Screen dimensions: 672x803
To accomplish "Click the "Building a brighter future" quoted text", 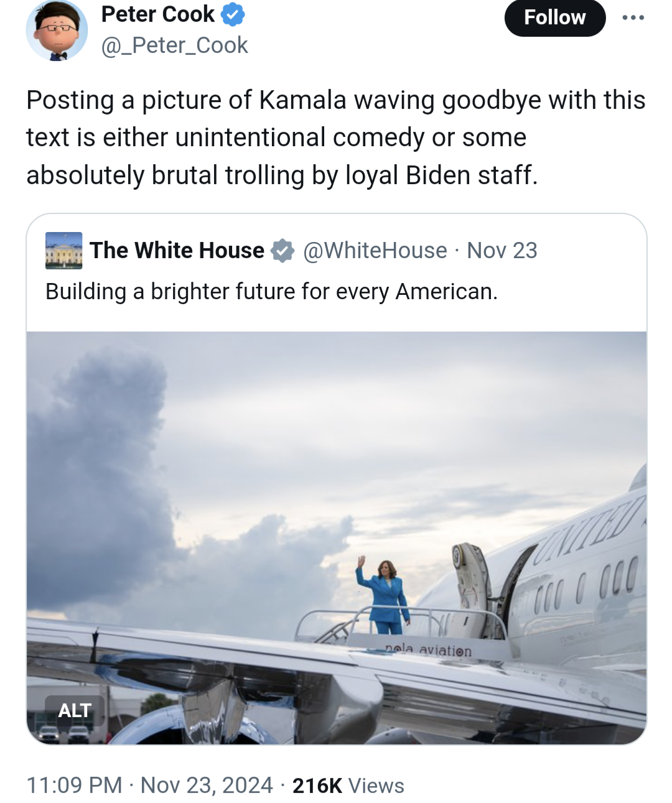I will click(271, 291).
